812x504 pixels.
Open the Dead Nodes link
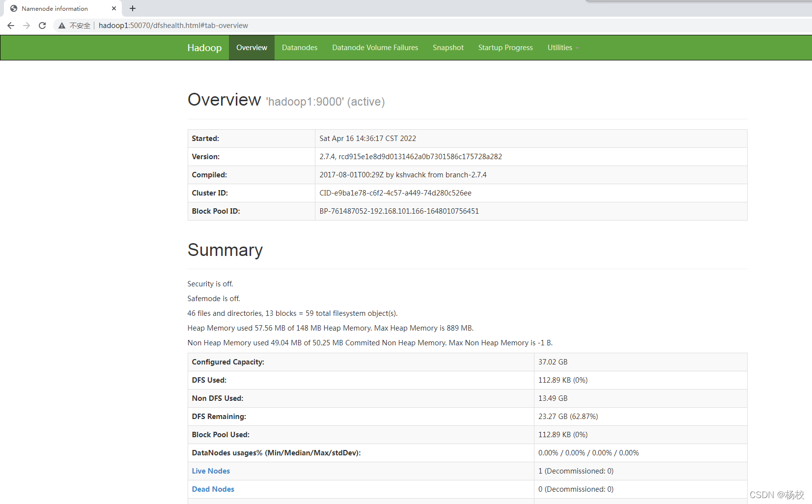[213, 489]
